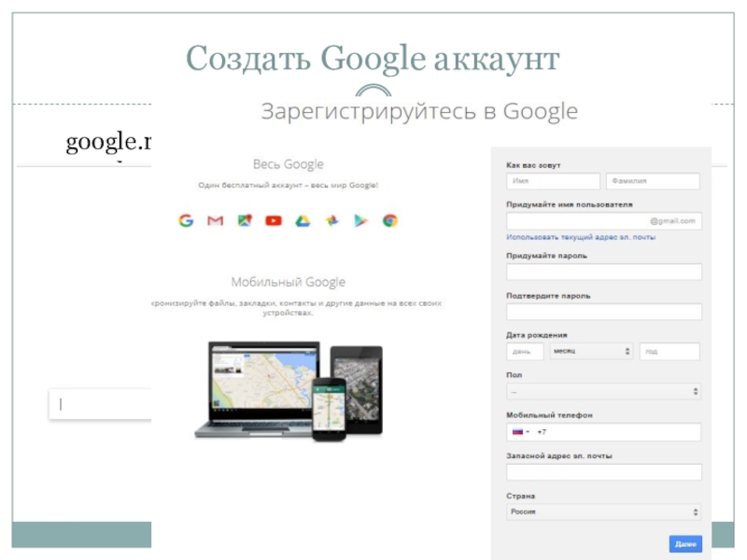Click the Придумайте пароль password field
The image size is (747, 560).
tap(603, 272)
